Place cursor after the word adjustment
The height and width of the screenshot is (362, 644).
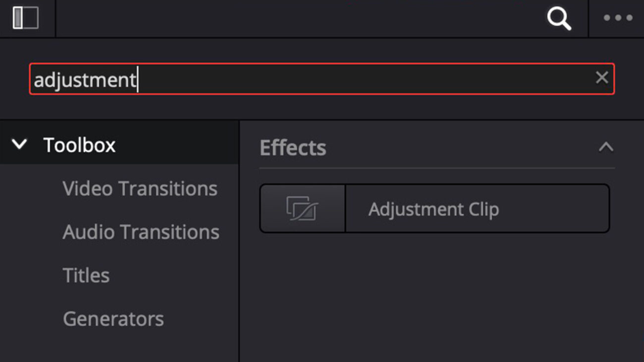point(138,80)
